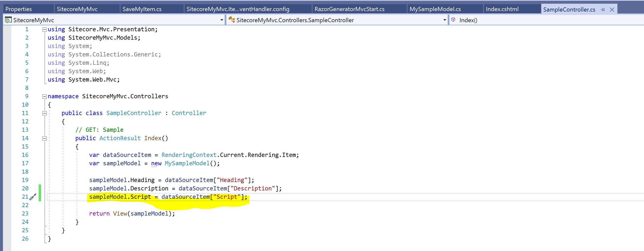Click SampleController class name on line 11
The image size is (644, 251).
coord(134,113)
